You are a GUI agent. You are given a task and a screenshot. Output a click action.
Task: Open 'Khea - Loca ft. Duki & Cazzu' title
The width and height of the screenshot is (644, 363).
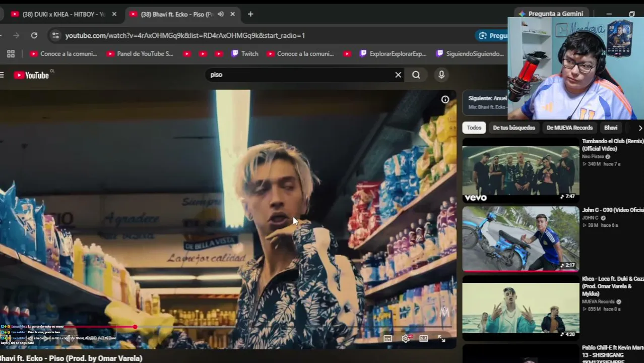[613, 286]
